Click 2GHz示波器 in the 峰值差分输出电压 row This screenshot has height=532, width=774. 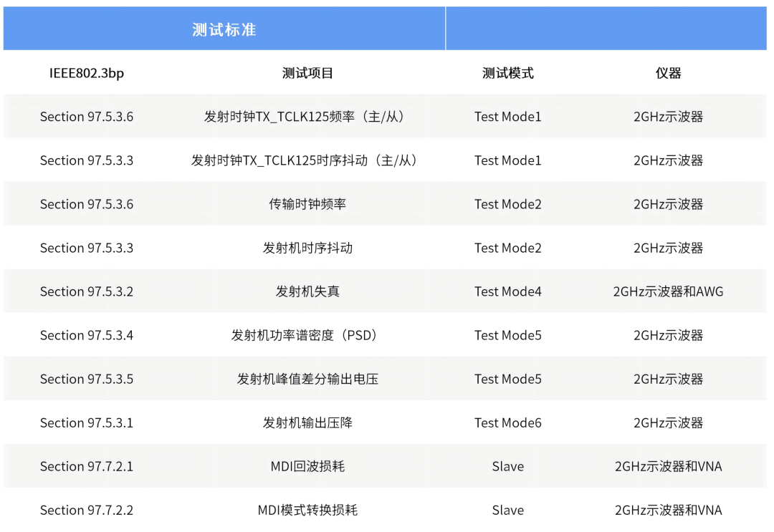pos(669,379)
